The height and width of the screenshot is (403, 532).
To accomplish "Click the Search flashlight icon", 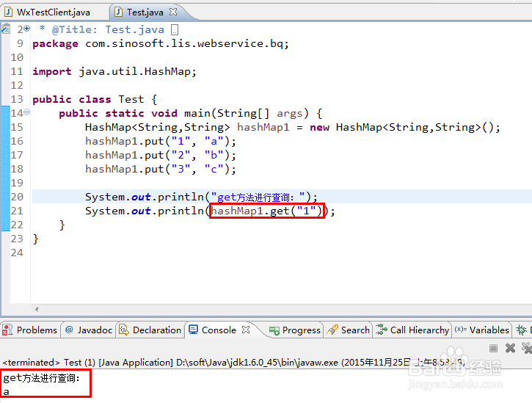I will (x=332, y=330).
